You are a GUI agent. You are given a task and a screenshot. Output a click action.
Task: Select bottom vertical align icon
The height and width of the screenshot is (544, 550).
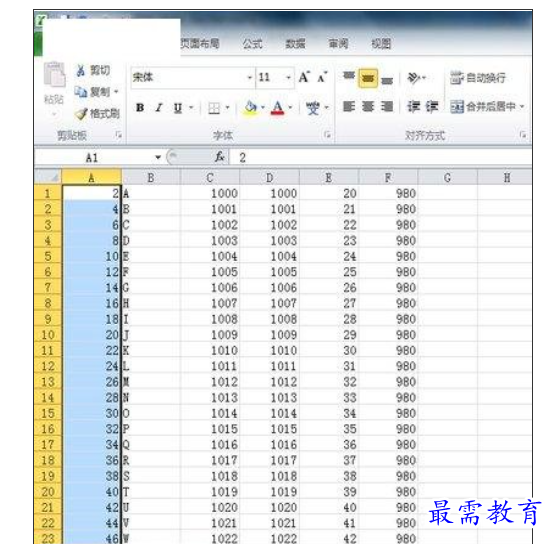pyautogui.click(x=387, y=80)
